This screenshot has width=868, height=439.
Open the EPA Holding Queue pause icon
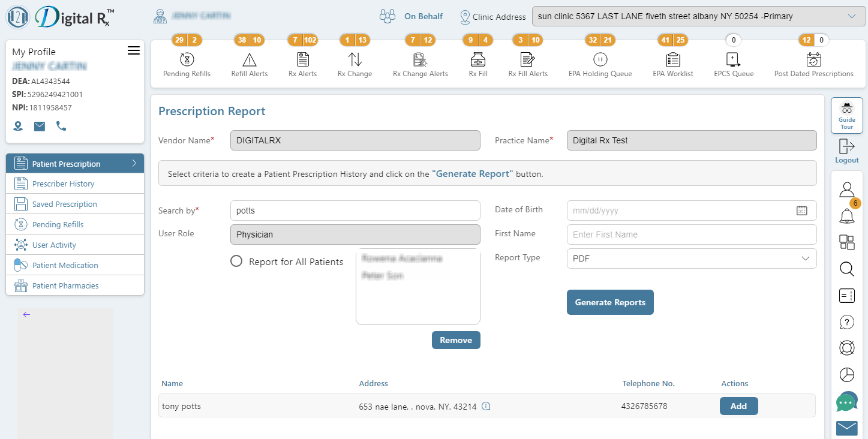[x=600, y=59]
